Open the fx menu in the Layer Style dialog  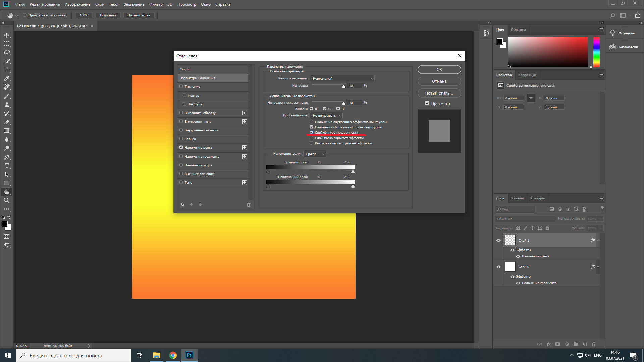pos(183,205)
